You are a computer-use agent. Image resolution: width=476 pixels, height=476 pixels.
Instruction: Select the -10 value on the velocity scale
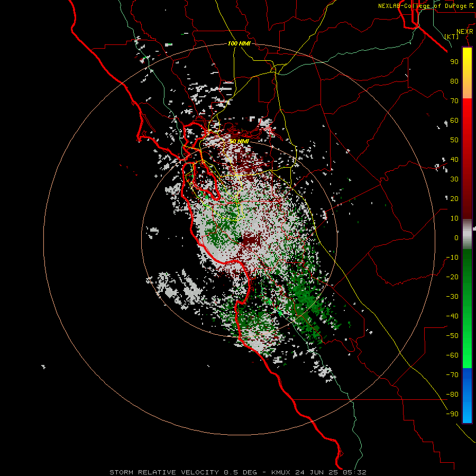(452, 258)
